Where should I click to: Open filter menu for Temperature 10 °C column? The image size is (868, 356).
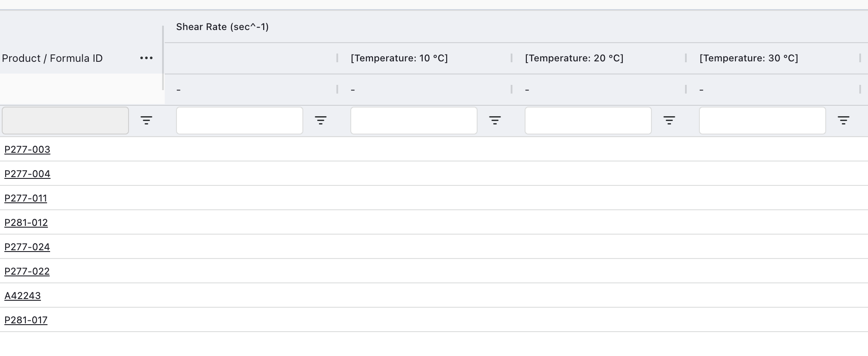pos(495,121)
